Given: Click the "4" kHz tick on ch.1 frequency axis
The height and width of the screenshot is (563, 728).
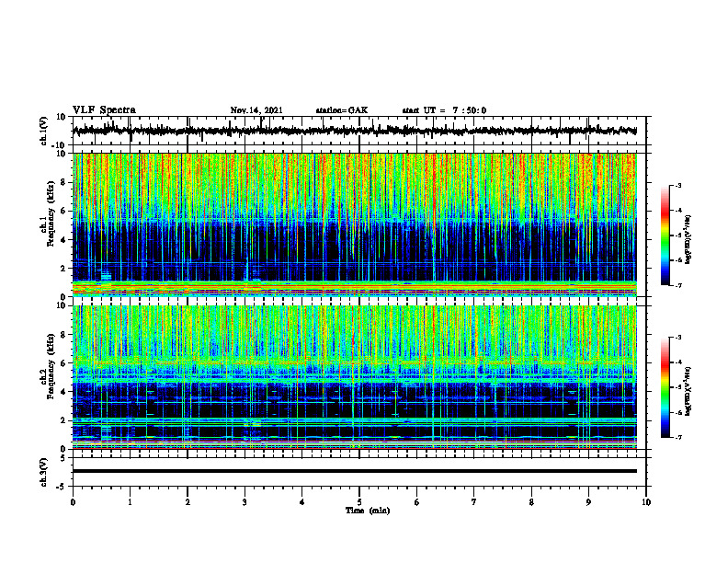Looking at the screenshot, I should tap(63, 240).
